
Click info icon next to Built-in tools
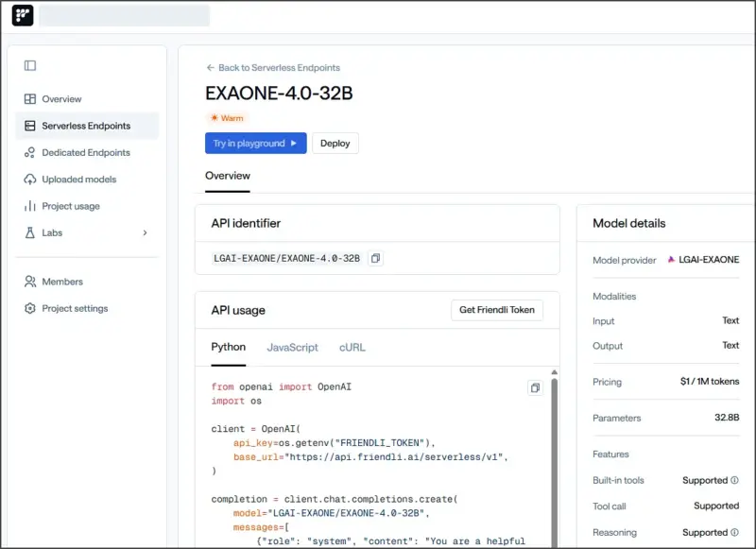click(734, 480)
